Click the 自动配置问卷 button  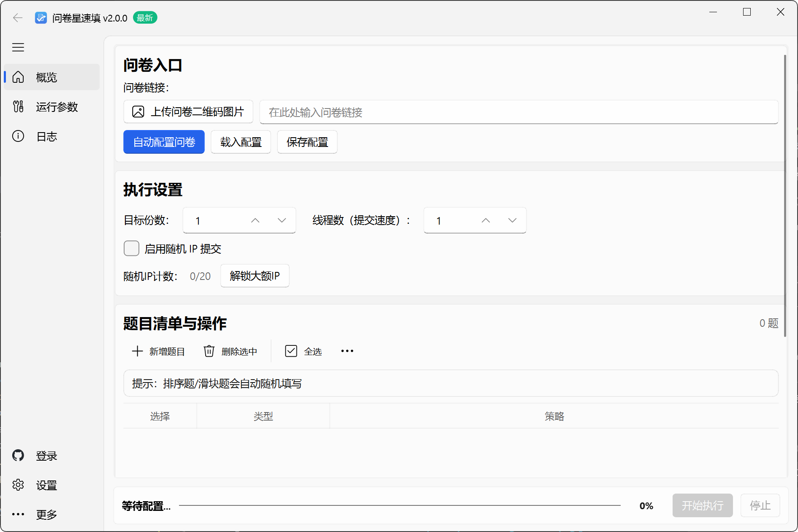coord(164,142)
